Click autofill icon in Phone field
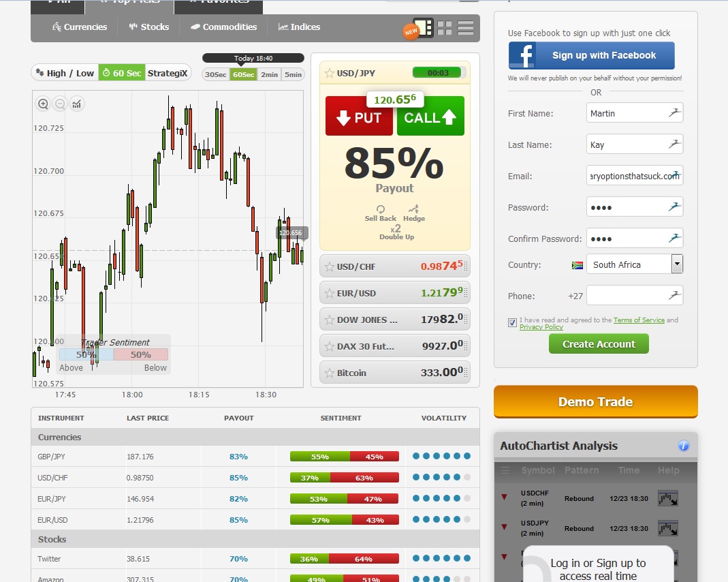728x582 pixels. [x=675, y=294]
